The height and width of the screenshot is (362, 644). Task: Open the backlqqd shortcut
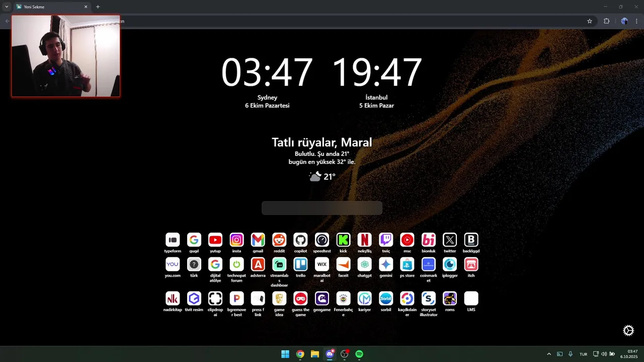471,240
